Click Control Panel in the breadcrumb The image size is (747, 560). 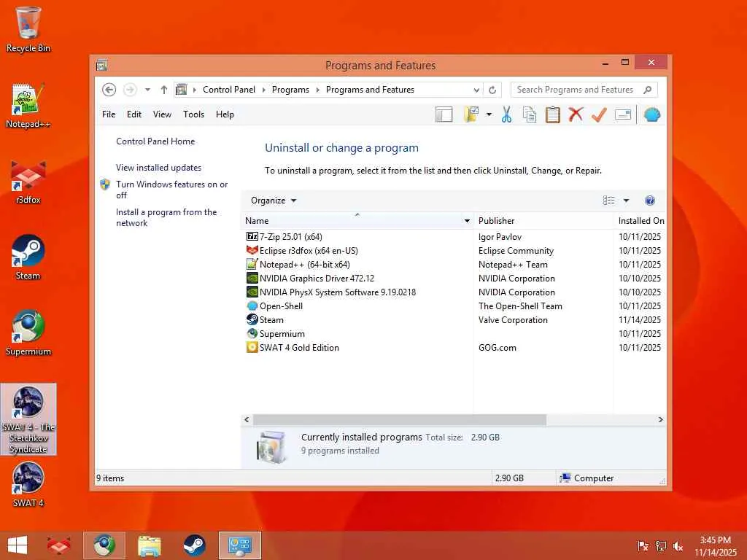pyautogui.click(x=229, y=90)
